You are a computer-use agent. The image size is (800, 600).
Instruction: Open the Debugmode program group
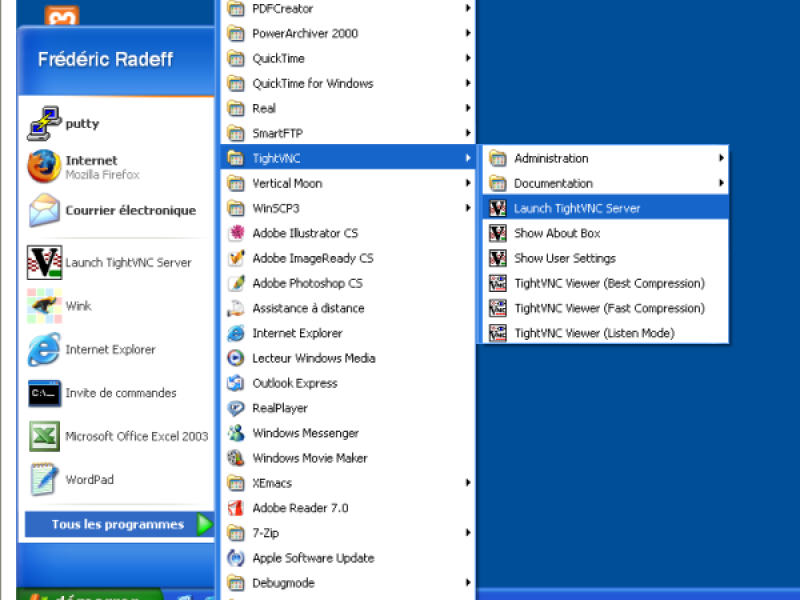coord(349,583)
